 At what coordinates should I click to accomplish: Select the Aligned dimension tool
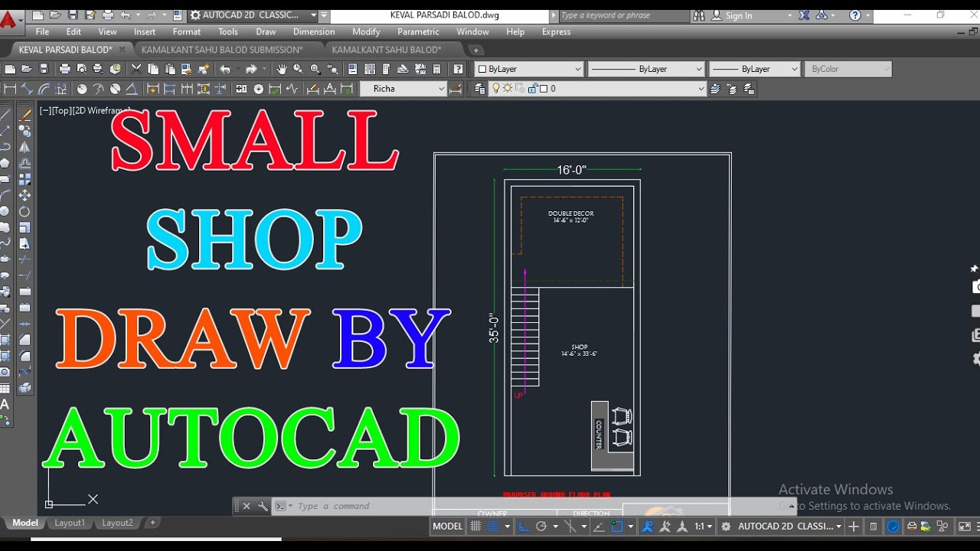point(27,89)
